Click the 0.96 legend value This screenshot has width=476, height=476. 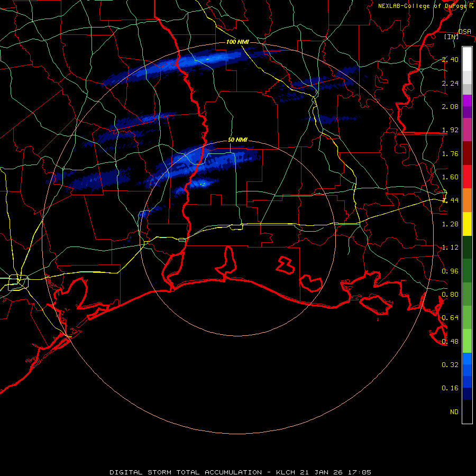[x=450, y=271]
